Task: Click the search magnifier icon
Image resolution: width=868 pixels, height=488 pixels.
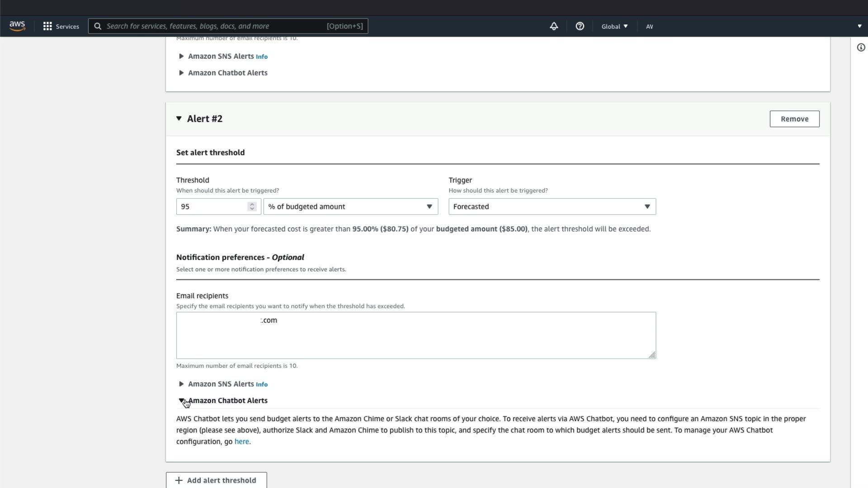Action: (98, 26)
